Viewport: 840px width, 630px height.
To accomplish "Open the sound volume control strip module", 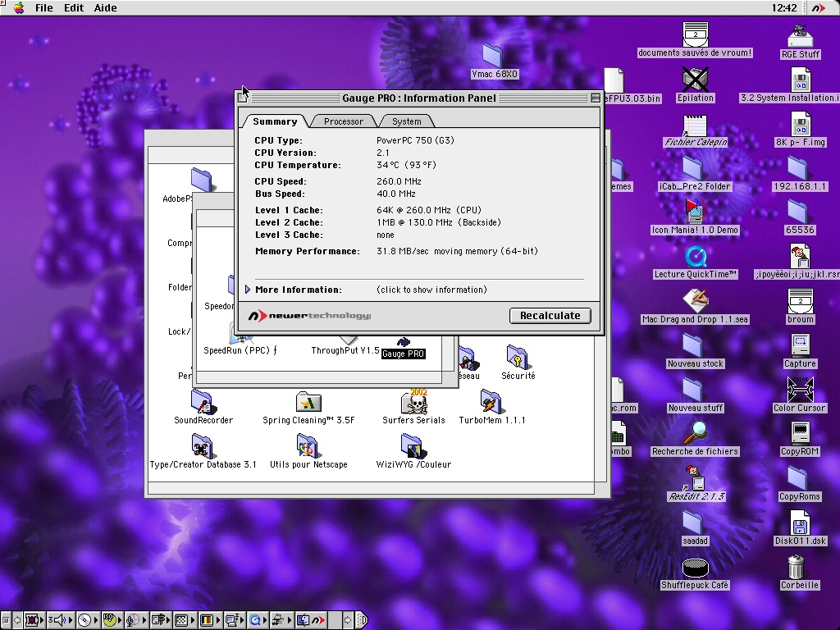I will coord(61,620).
